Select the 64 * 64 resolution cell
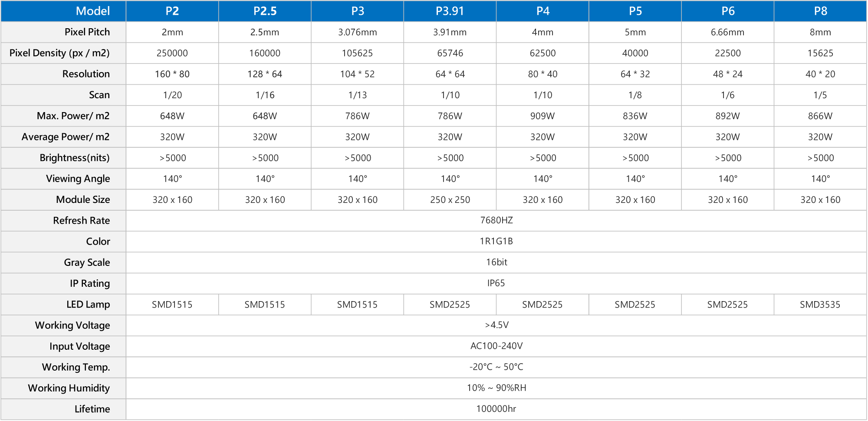The width and height of the screenshot is (868, 421). pyautogui.click(x=450, y=74)
